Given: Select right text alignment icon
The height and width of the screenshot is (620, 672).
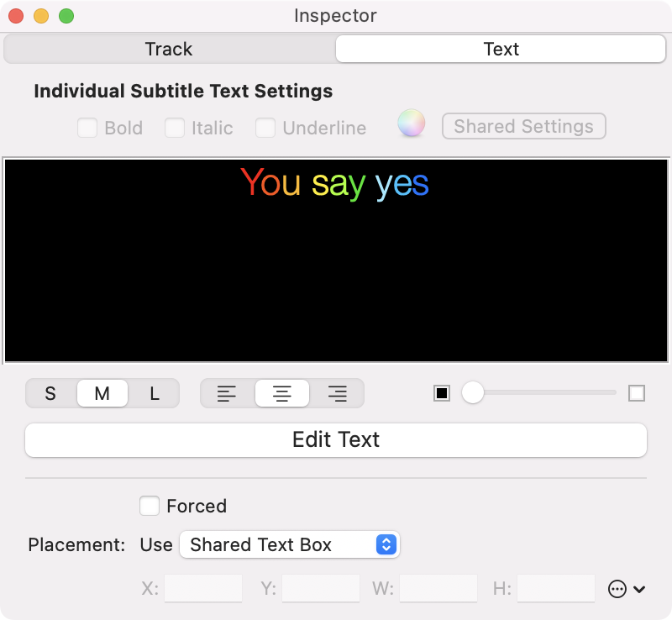Looking at the screenshot, I should click(x=338, y=393).
